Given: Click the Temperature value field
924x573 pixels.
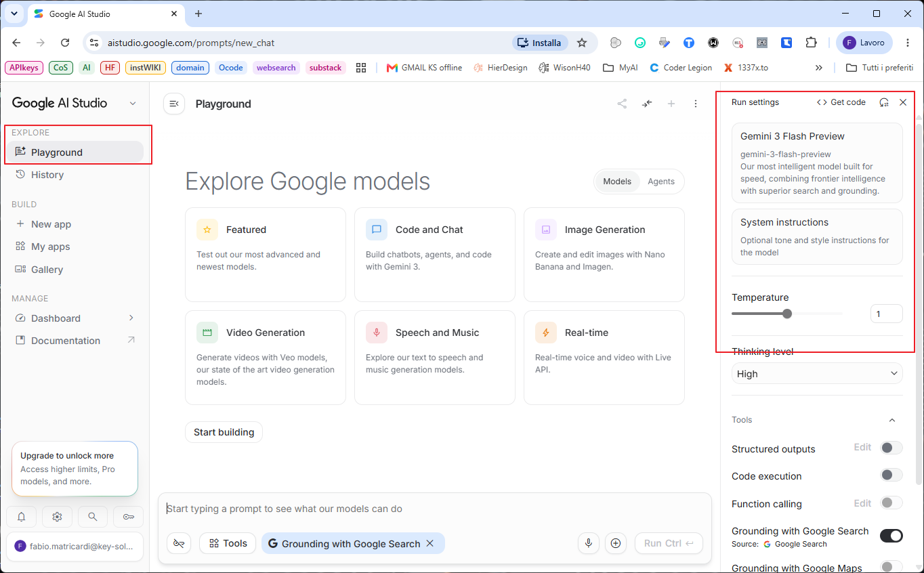Looking at the screenshot, I should 886,314.
